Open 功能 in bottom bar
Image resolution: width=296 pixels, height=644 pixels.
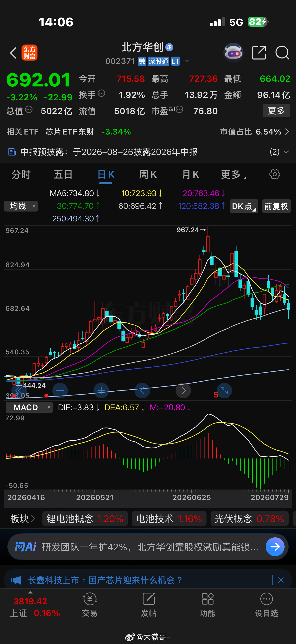pyautogui.click(x=208, y=605)
